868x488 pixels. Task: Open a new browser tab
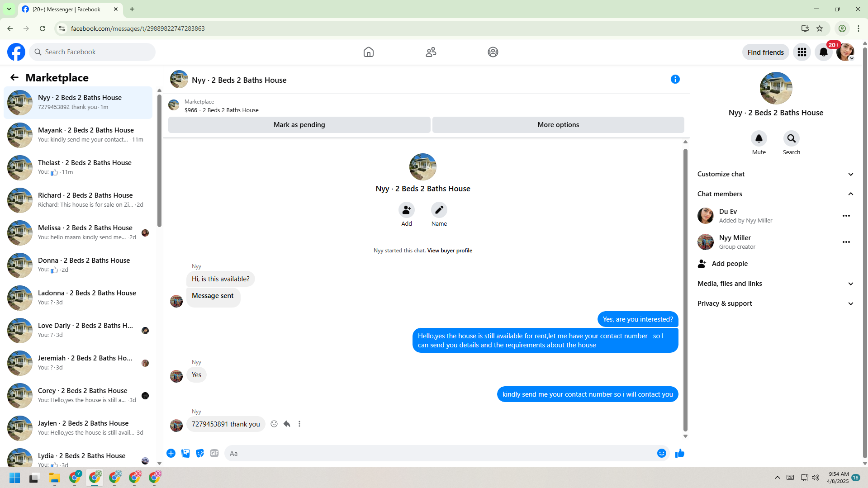pyautogui.click(x=132, y=9)
